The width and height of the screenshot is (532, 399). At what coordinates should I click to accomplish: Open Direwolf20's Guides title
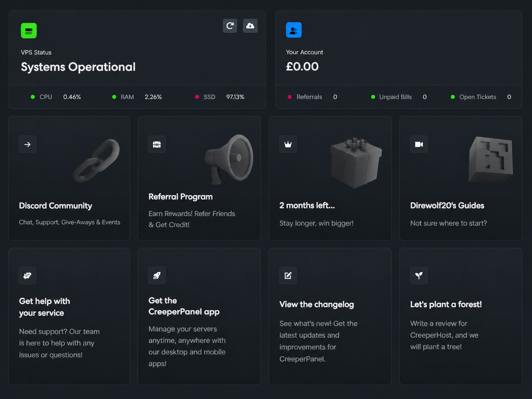tap(447, 205)
